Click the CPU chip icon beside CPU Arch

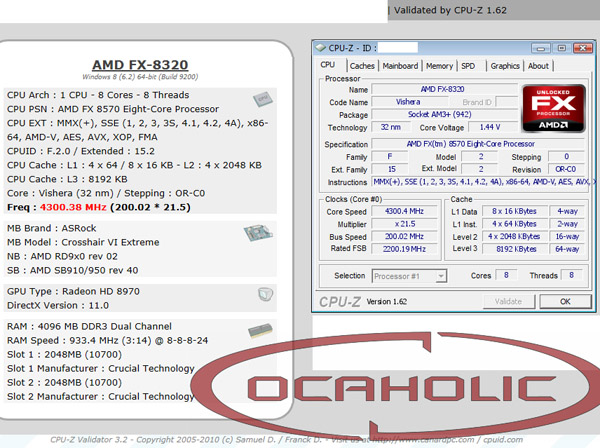pos(262,99)
